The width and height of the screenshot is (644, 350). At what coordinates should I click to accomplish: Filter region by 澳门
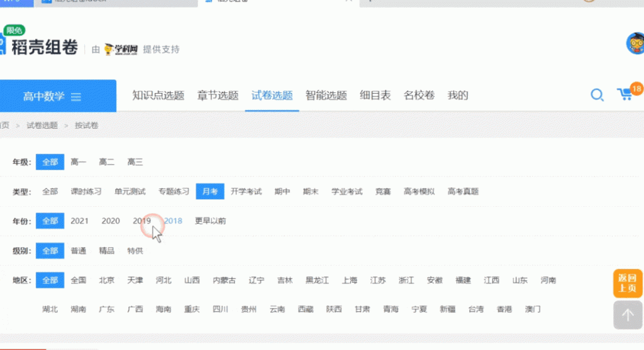point(533,309)
